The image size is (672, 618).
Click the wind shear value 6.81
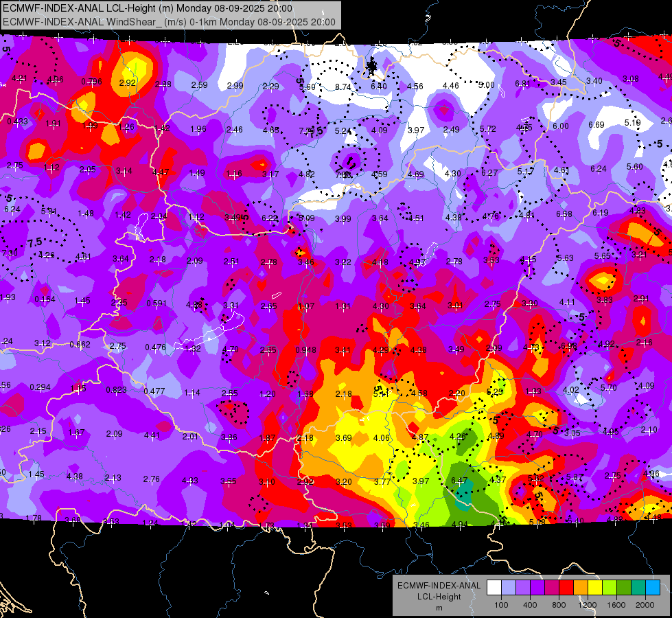tap(523, 84)
